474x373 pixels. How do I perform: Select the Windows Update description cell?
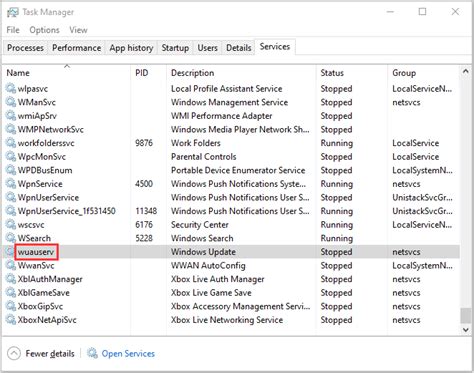203,252
